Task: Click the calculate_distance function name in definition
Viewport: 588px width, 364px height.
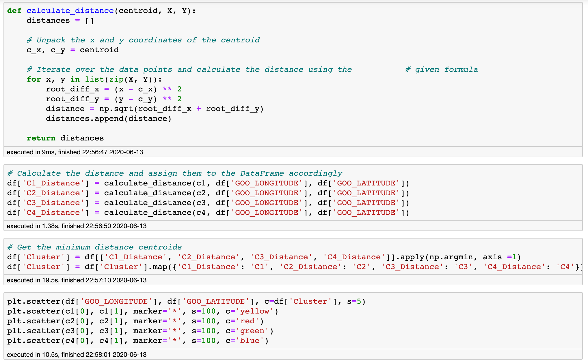Action: (70, 11)
